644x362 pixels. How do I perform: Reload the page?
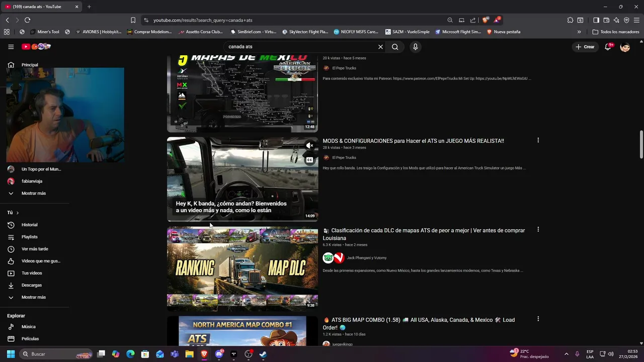click(27, 20)
